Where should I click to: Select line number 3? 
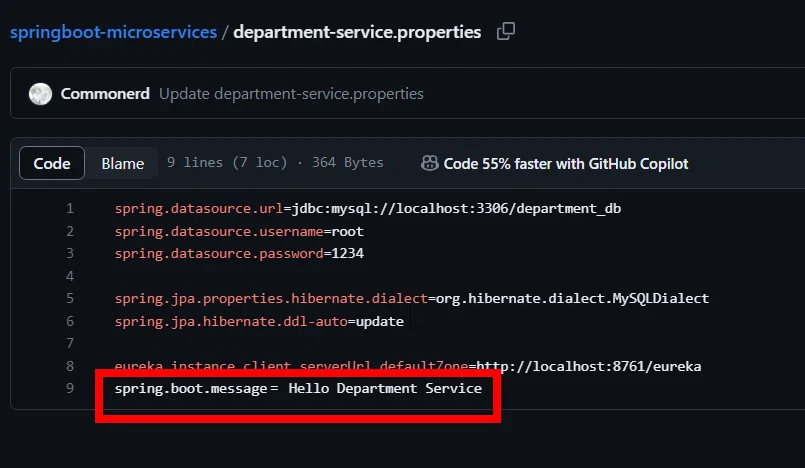coord(70,253)
